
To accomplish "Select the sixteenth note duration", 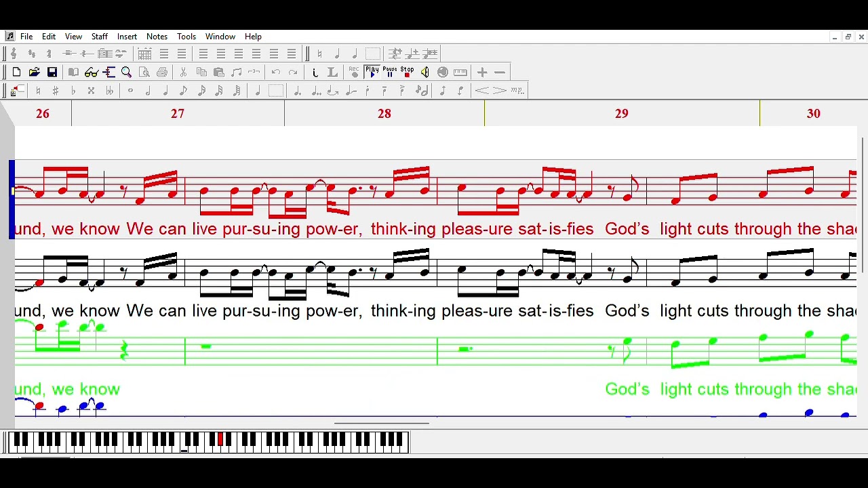I will pos(201,91).
